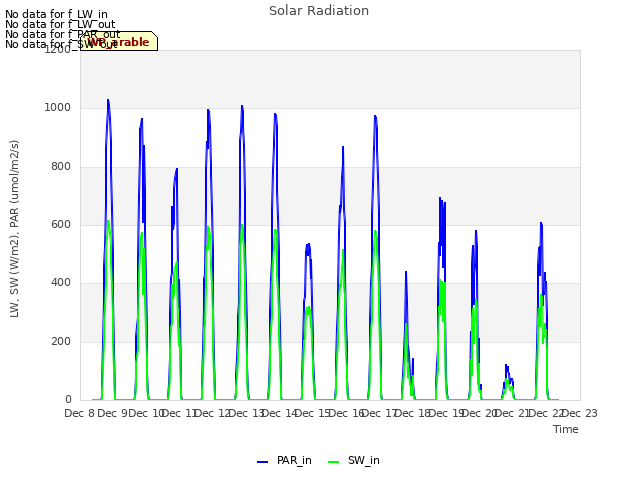Click the Dec 8 x-axis tick label
Viewport: 640px width, 480px height.
coord(79,413)
